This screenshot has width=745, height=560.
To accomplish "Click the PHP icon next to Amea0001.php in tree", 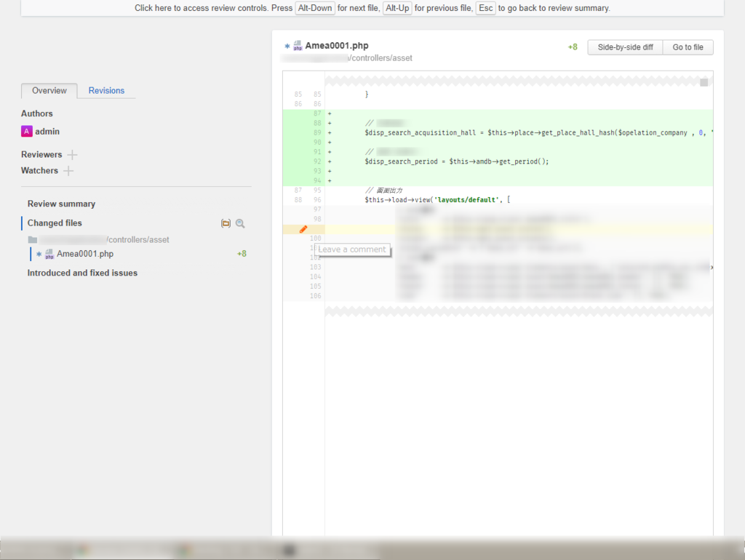I will 49,254.
